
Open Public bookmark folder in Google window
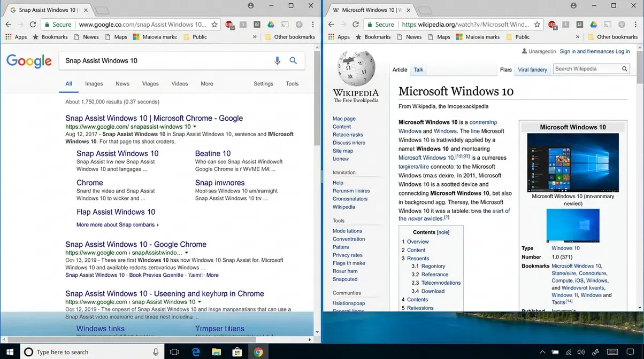tap(195, 37)
